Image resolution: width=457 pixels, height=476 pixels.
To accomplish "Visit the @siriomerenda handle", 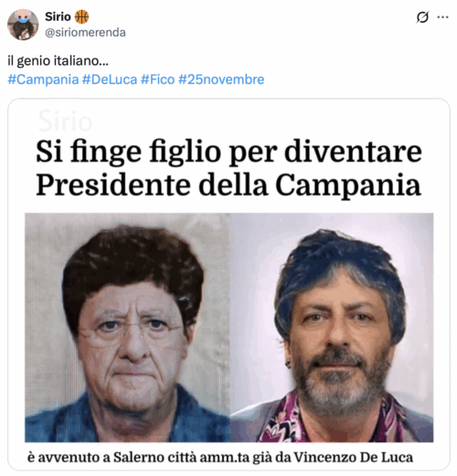I will [x=85, y=32].
